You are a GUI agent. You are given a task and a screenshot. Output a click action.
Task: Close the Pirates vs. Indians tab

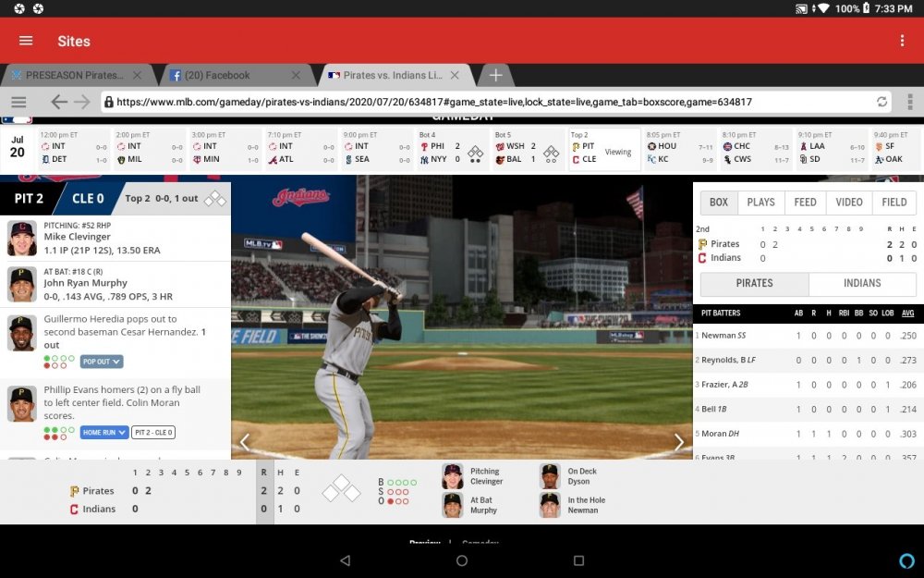pyautogui.click(x=455, y=75)
